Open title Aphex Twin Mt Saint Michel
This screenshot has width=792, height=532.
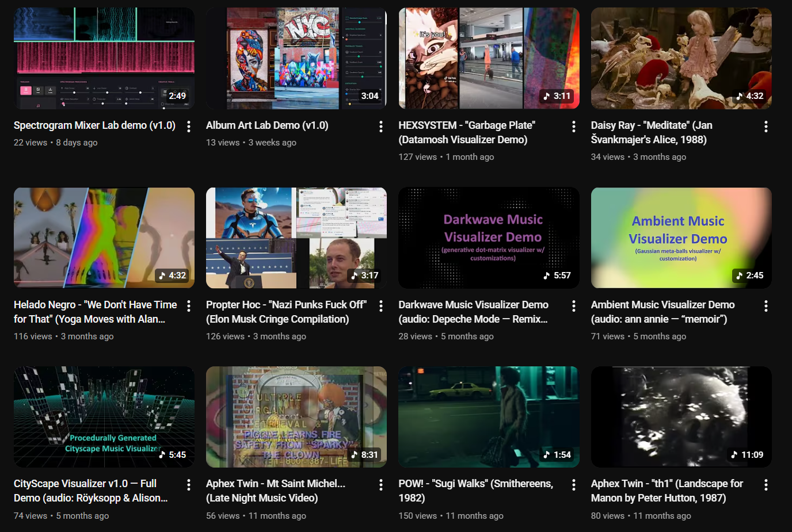pyautogui.click(x=276, y=491)
